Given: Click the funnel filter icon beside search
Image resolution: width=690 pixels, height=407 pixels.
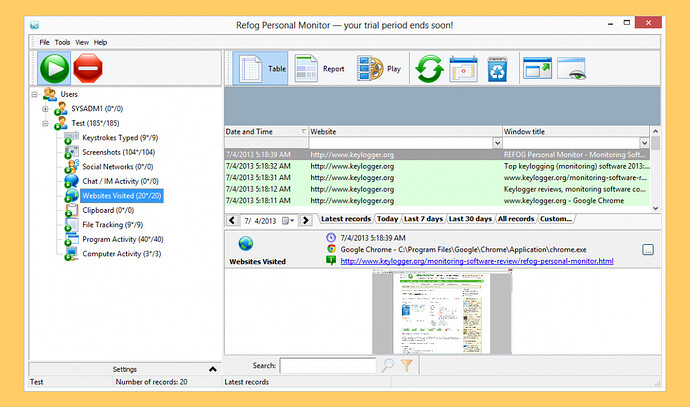Looking at the screenshot, I should click(406, 366).
